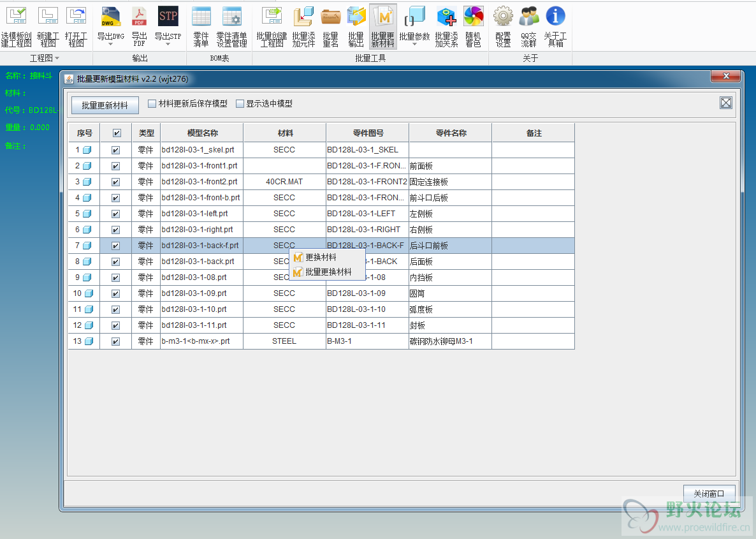Screen dimensions: 756x539
Task: Uncheck row bd128l-03-1_skel.prt checkbox
Action: (116, 150)
